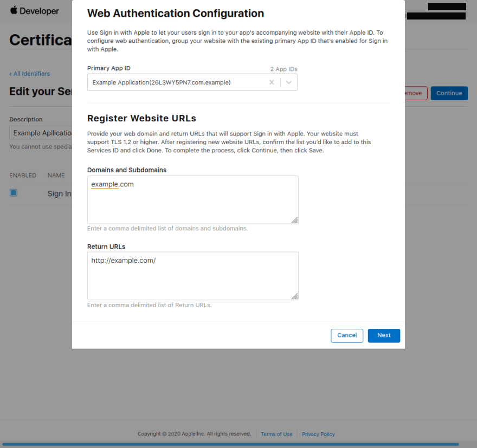Cancel the Web Authentication Configuration dialog
Viewport: 477px width, 448px height.
pos(347,335)
